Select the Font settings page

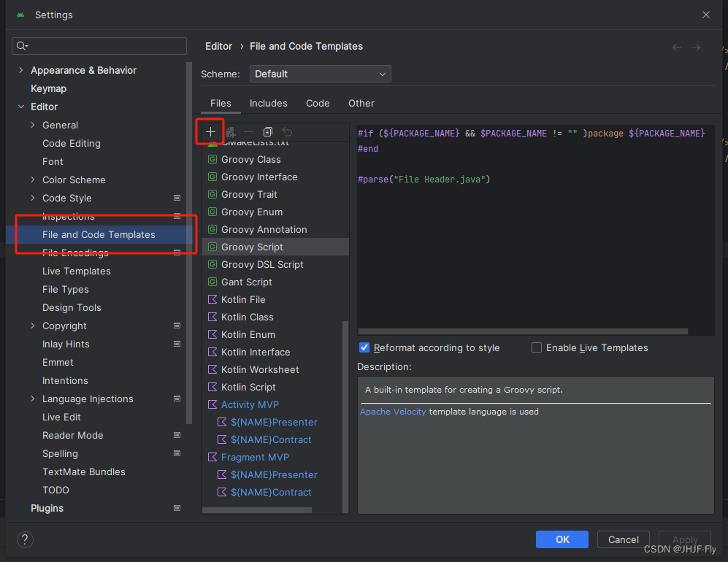click(53, 161)
